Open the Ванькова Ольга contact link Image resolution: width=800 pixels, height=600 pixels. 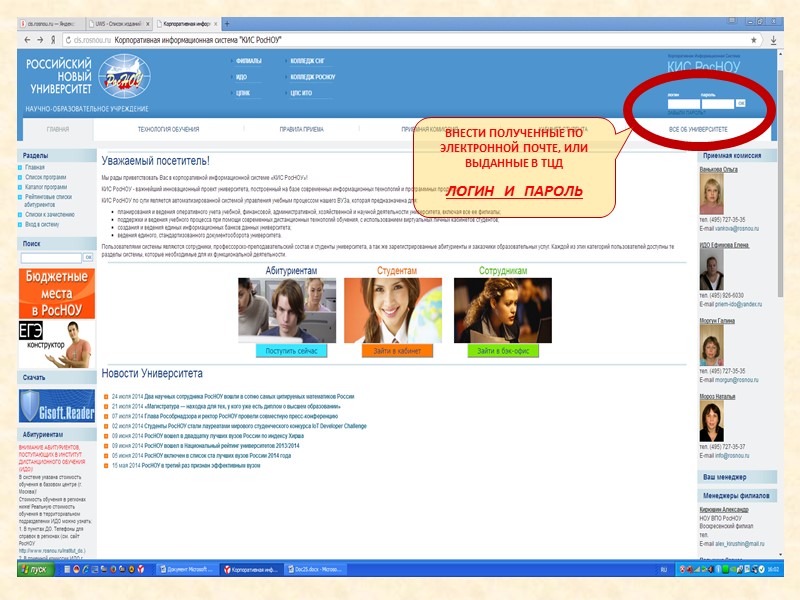(x=718, y=169)
